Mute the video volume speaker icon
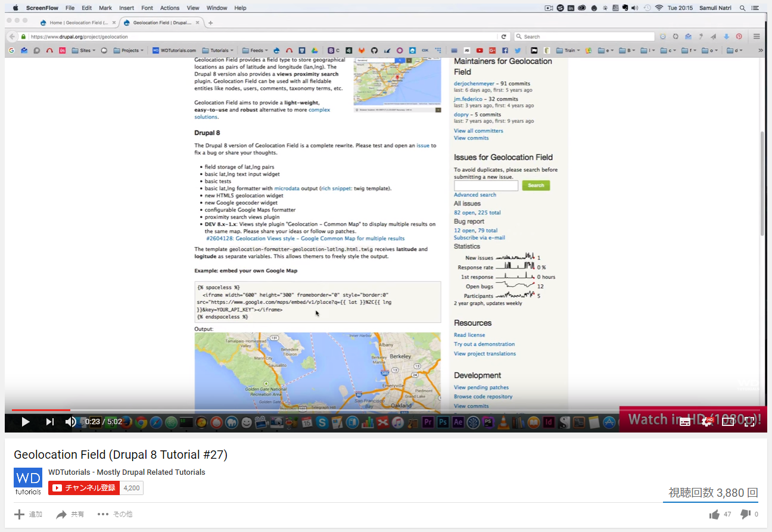Viewport: 772px width, 532px height. tap(70, 422)
